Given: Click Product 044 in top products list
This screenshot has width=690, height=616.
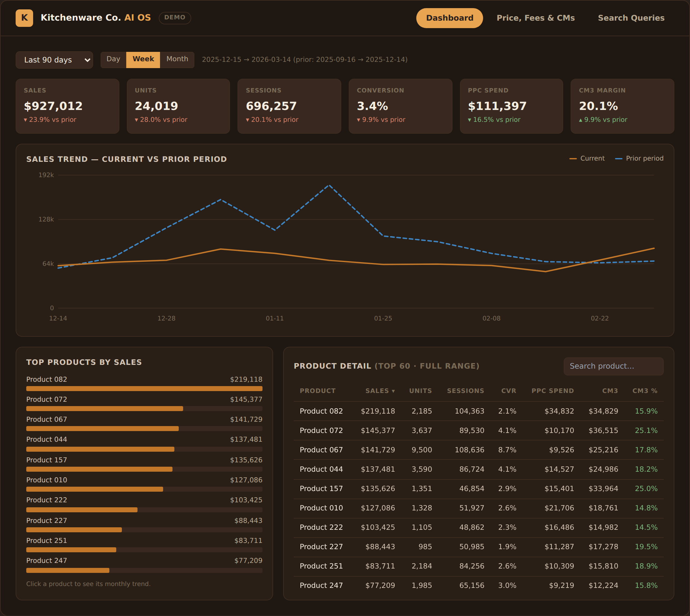Looking at the screenshot, I should pos(144,443).
